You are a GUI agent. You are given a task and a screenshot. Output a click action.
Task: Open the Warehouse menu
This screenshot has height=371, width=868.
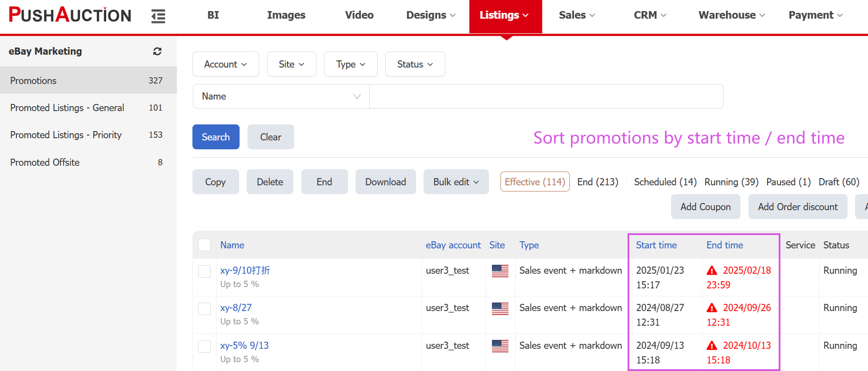point(731,16)
